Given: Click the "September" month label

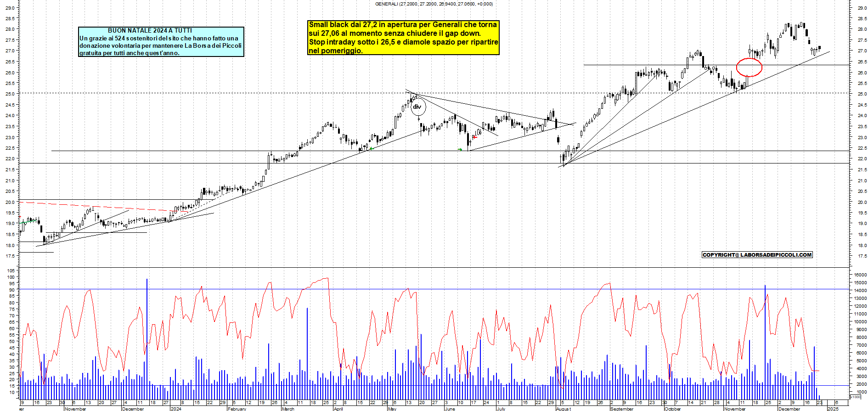Looking at the screenshot, I should click(622, 409).
